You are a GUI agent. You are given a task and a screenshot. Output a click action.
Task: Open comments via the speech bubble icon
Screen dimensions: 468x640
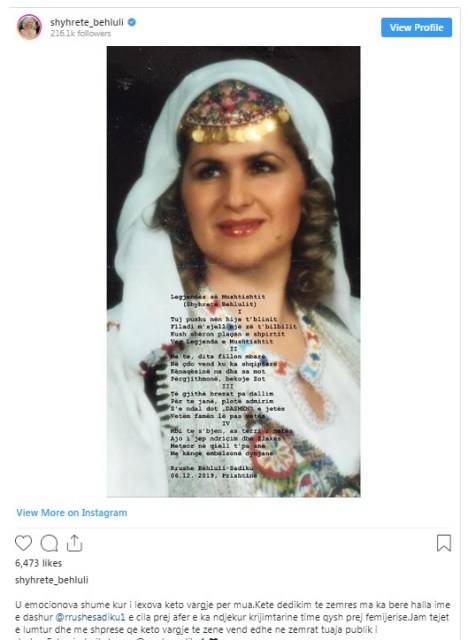pyautogui.click(x=49, y=543)
